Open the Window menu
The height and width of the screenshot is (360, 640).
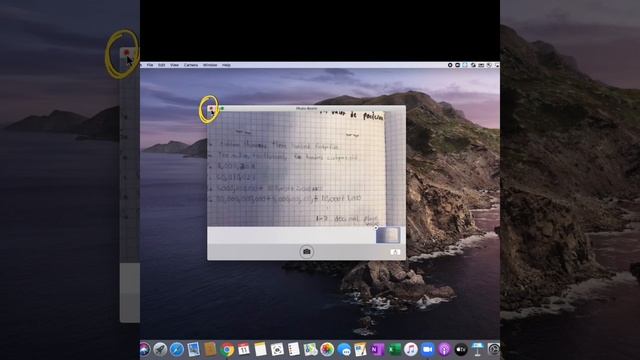coord(210,65)
